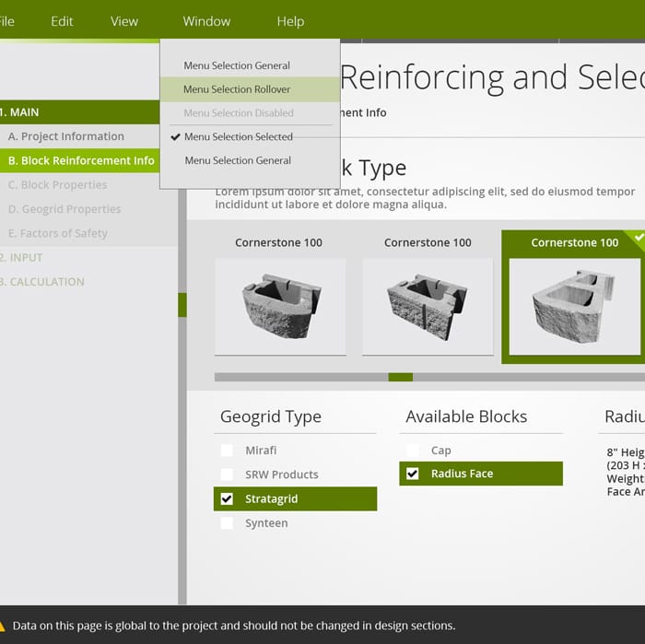
Task: Check the SRW Products checkbox
Action: 227,474
